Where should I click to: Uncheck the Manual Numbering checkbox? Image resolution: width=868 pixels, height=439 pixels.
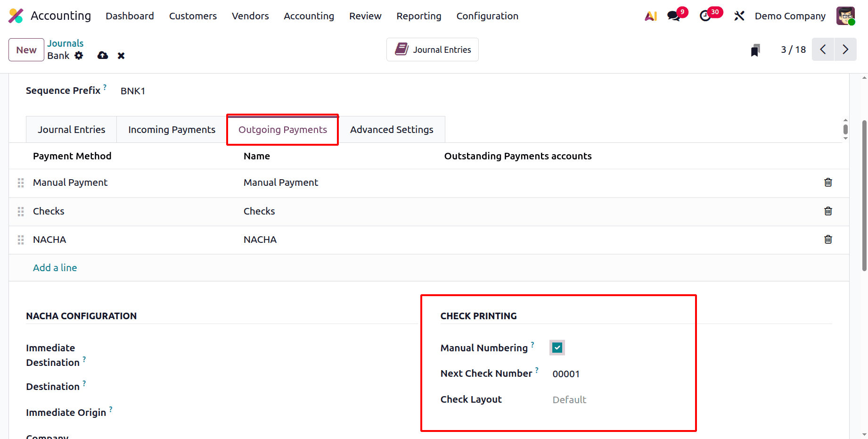pyautogui.click(x=557, y=348)
